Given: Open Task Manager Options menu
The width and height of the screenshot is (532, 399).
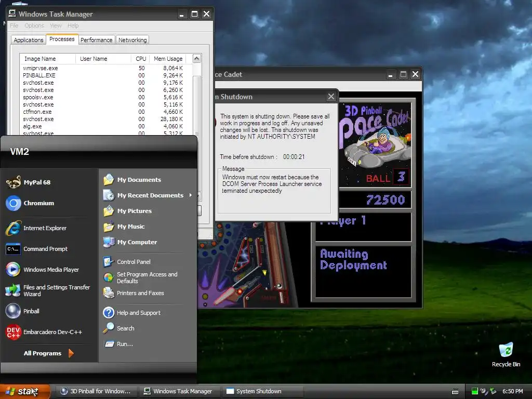Looking at the screenshot, I should 34,25.
